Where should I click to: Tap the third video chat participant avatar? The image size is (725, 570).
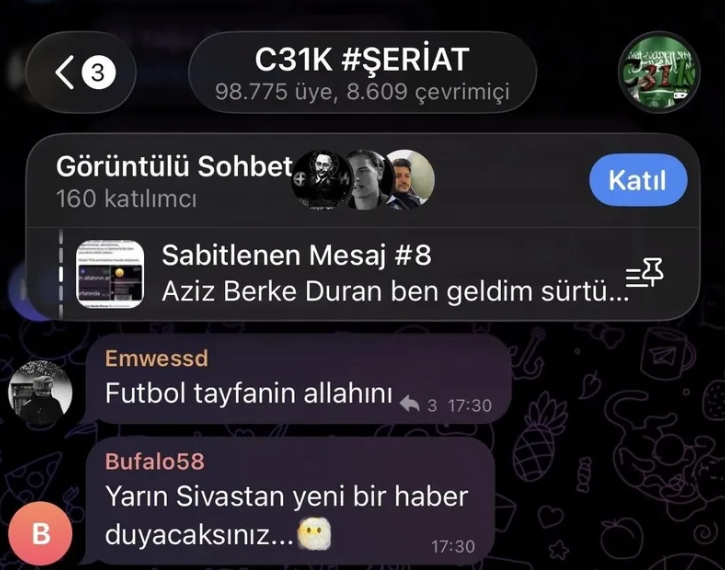point(410,180)
